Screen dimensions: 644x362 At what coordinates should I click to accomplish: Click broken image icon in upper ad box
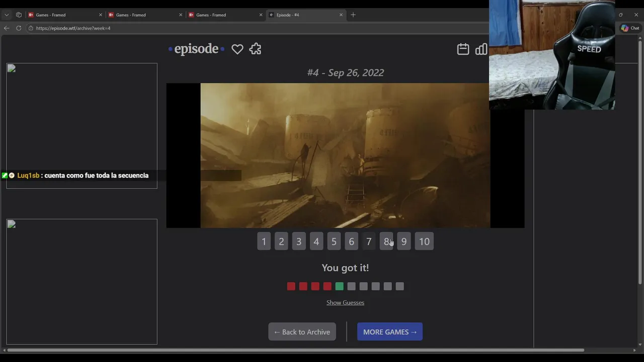point(12,69)
